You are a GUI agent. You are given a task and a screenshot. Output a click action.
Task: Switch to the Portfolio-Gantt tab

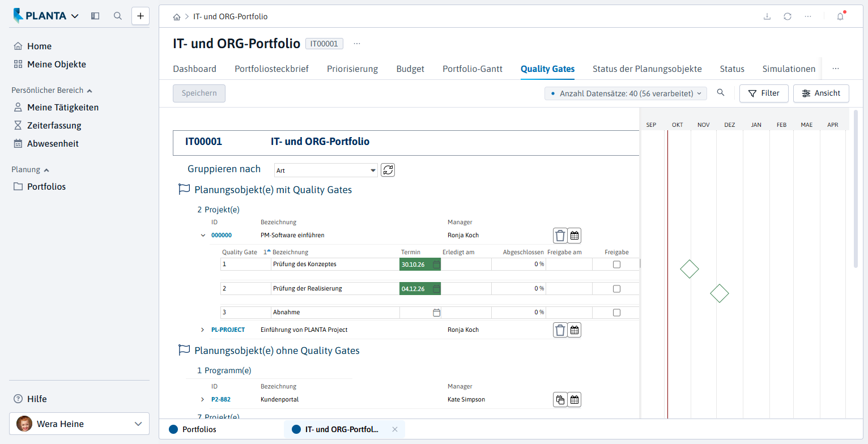click(x=473, y=69)
